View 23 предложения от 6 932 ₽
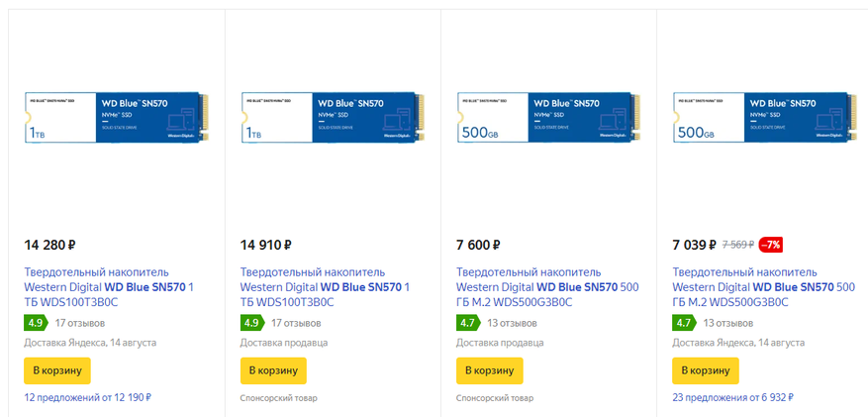 pos(732,397)
